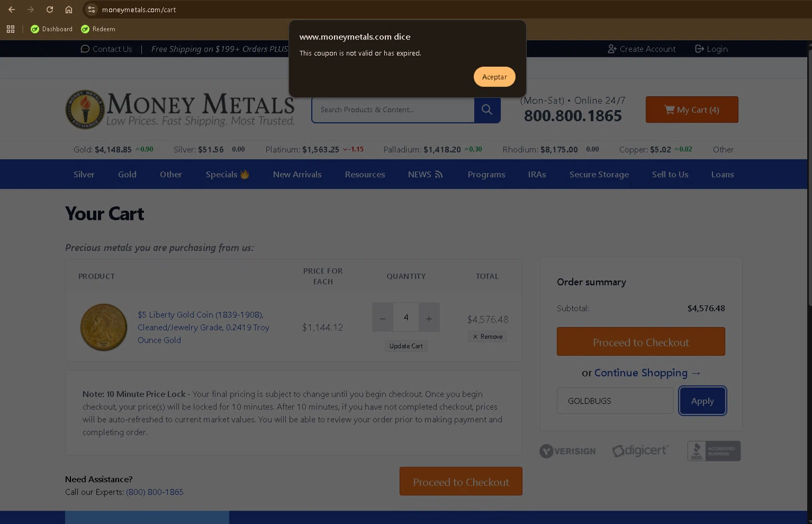
Task: Click the DigiCert trust badge
Action: click(640, 450)
